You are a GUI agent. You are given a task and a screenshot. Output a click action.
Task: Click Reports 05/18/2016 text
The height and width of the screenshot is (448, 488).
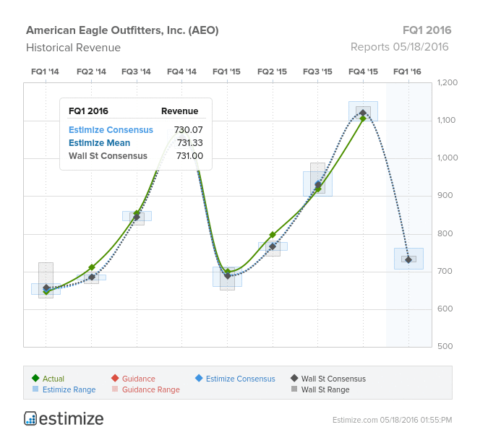click(x=400, y=47)
